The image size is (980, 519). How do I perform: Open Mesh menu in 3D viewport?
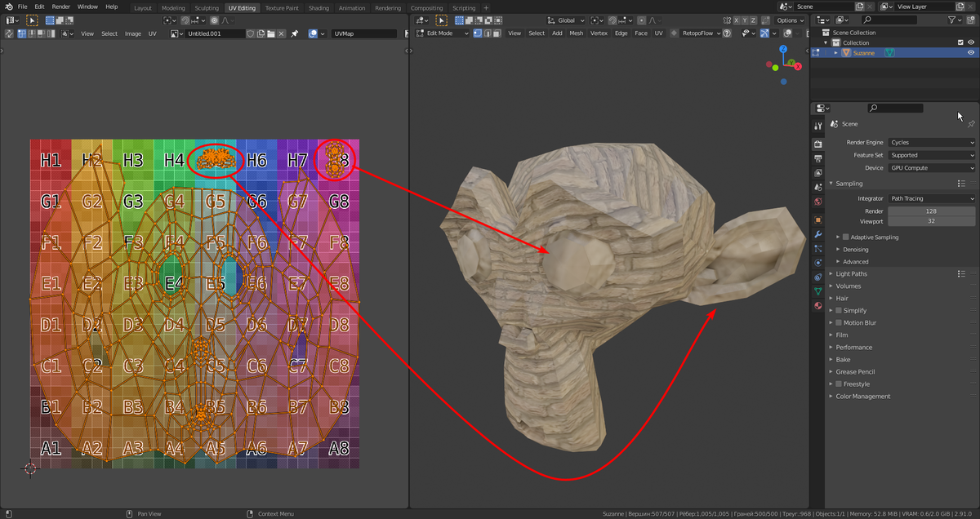tap(577, 33)
